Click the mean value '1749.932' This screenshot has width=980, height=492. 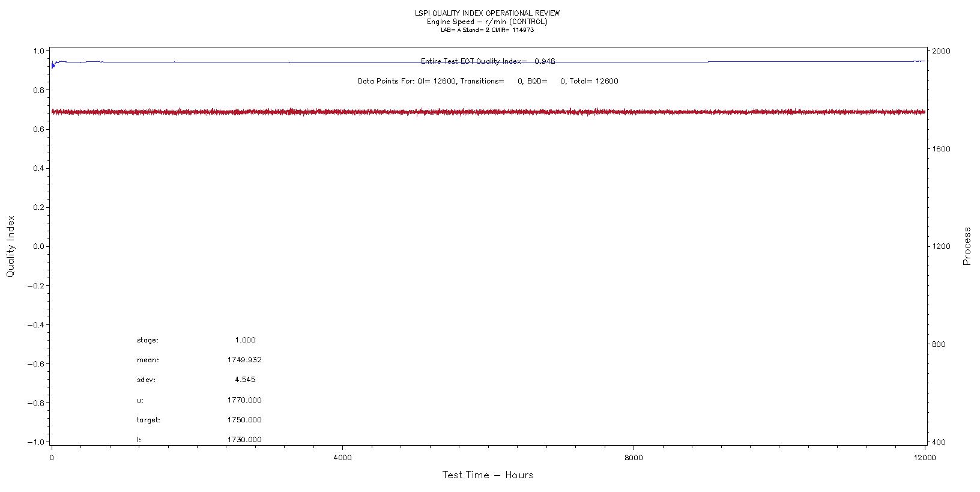click(244, 360)
